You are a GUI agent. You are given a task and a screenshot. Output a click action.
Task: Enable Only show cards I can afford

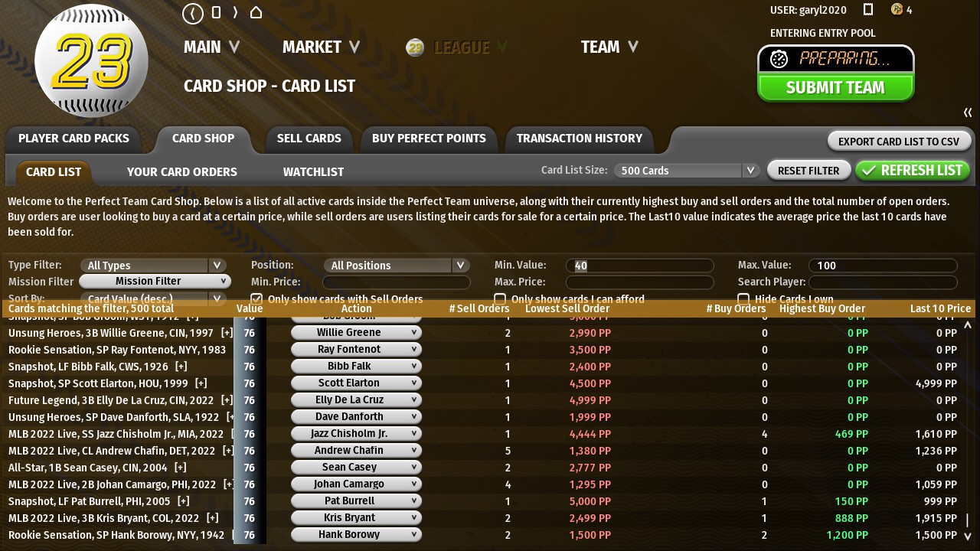click(x=500, y=299)
